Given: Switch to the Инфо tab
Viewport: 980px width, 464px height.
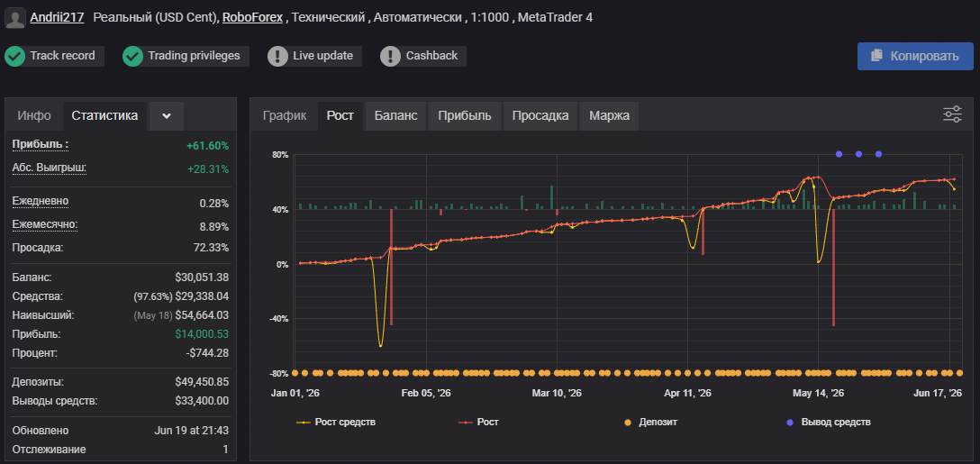Looking at the screenshot, I should pyautogui.click(x=34, y=115).
